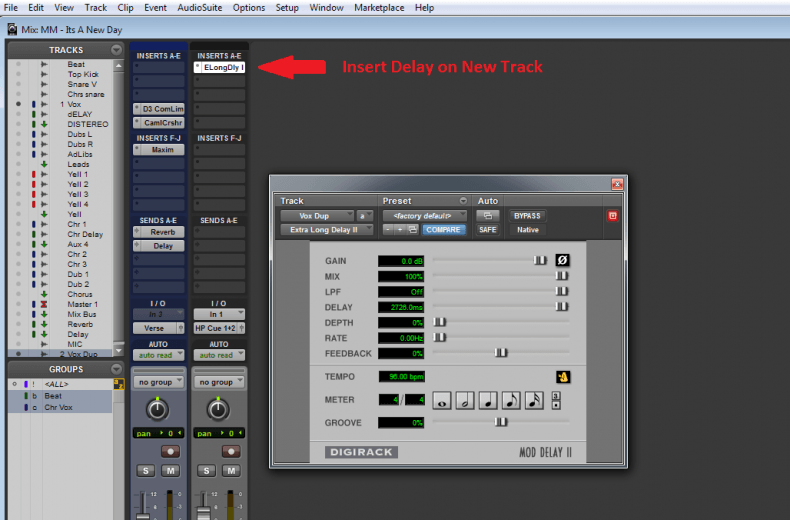The height and width of the screenshot is (520, 790).
Task: Open the Setup menu
Action: click(287, 8)
